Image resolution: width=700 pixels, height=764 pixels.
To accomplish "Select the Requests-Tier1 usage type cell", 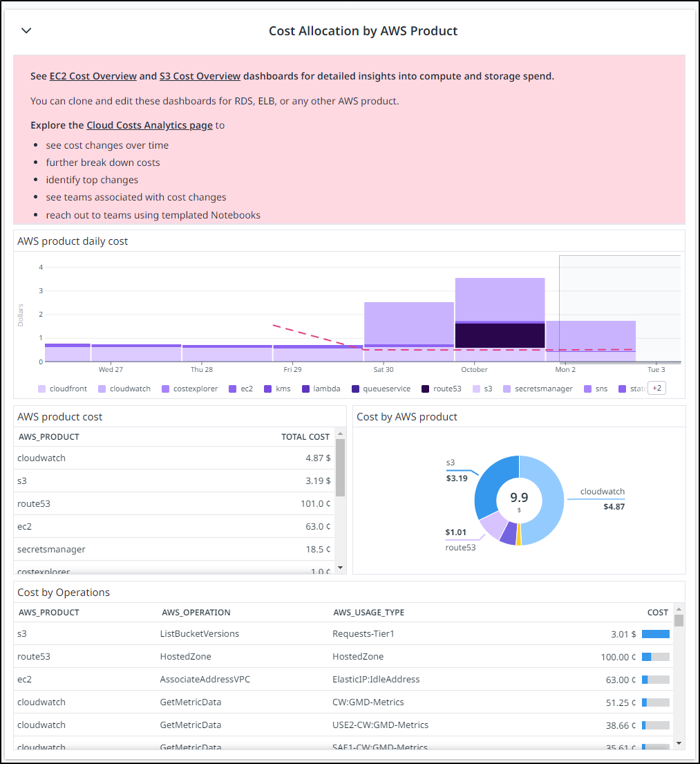I will [363, 634].
